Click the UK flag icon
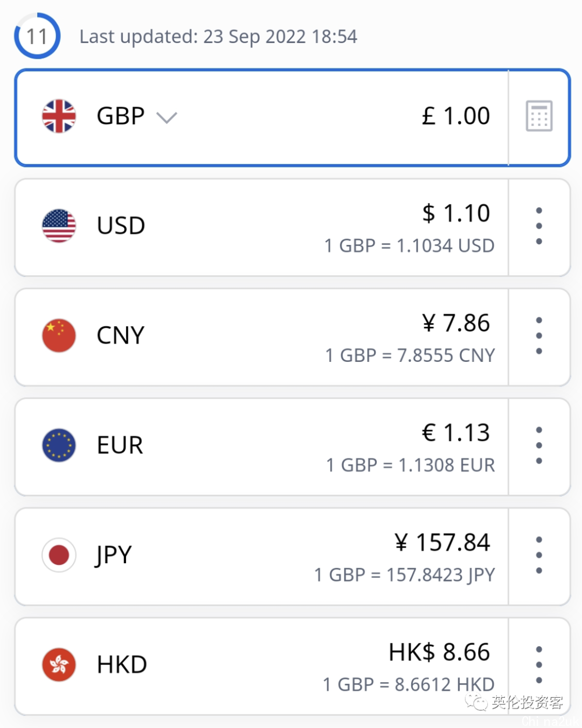582x728 pixels. 59,116
